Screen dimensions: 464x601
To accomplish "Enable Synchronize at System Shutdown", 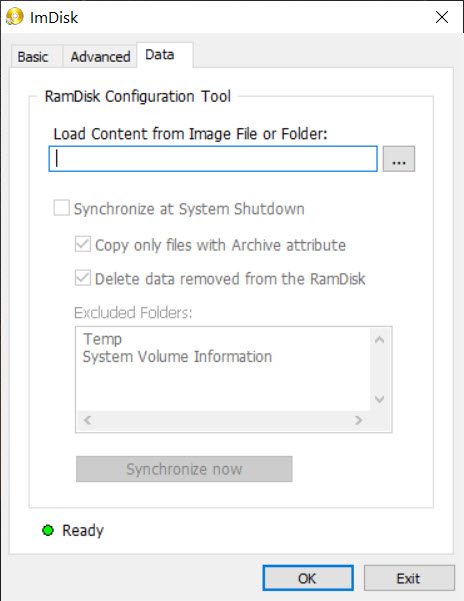I will (61, 208).
